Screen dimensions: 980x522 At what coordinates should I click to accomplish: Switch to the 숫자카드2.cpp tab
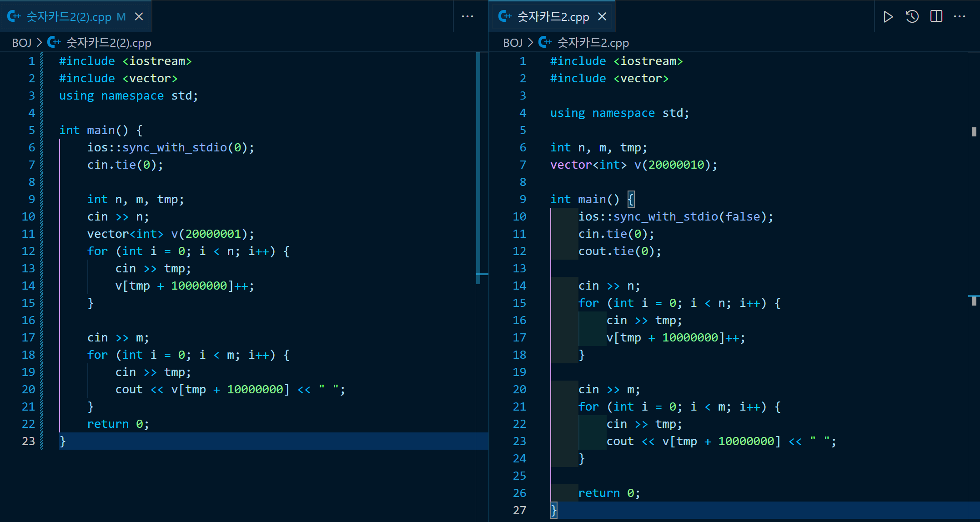tap(553, 17)
